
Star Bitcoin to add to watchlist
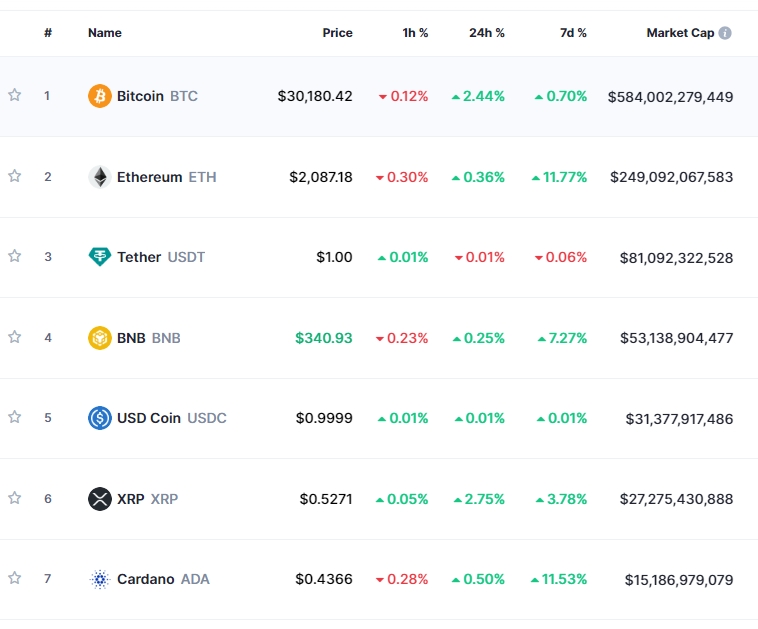(15, 96)
